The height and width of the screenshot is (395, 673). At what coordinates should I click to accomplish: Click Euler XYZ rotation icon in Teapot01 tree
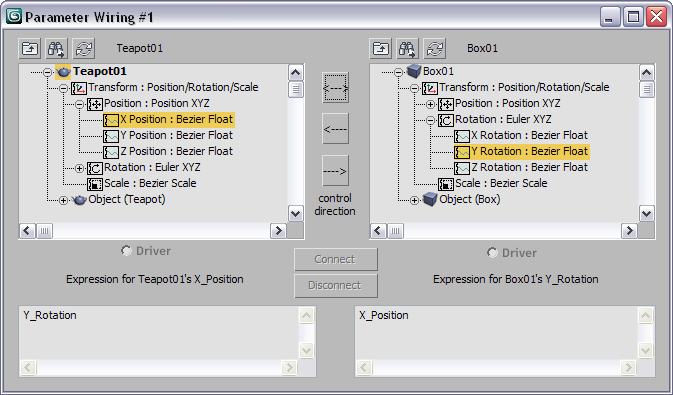coord(95,168)
